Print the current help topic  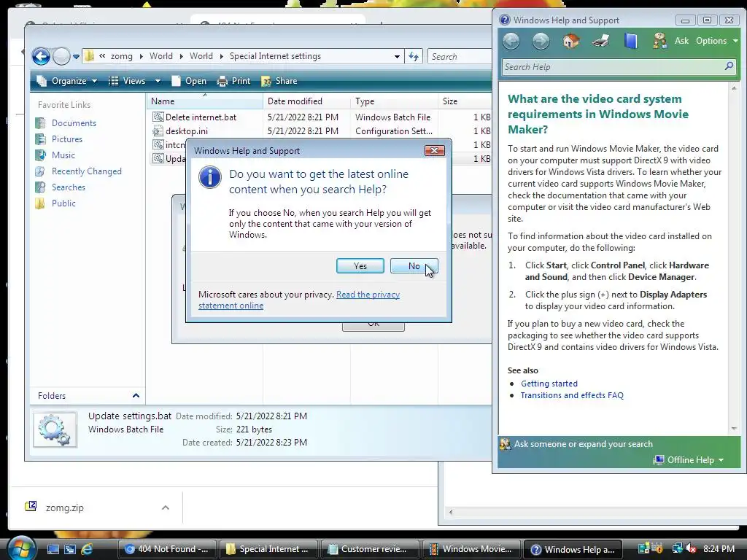(601, 42)
